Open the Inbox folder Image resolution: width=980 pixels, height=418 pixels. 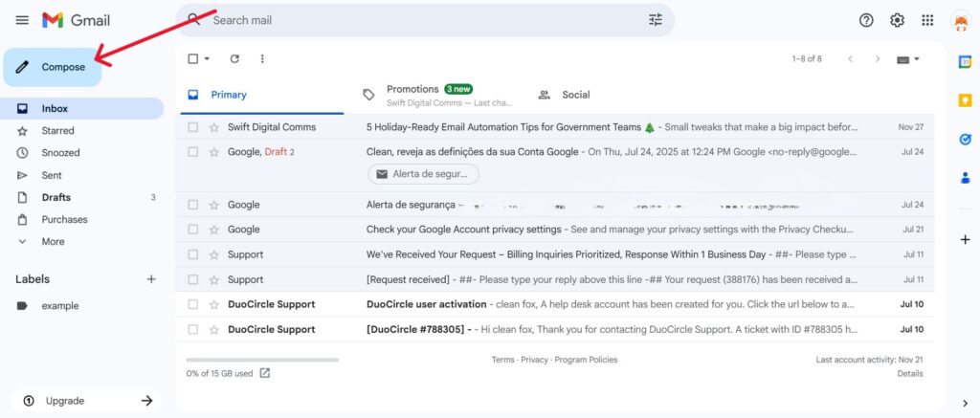[82, 109]
